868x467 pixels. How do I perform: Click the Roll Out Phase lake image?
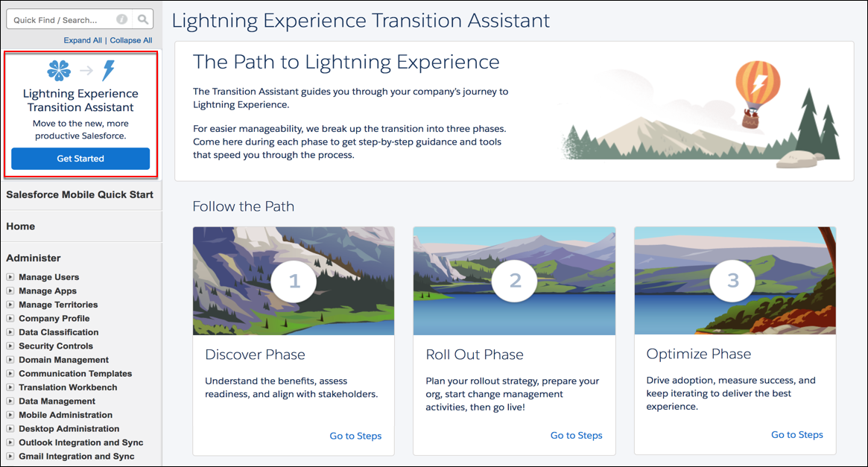(x=514, y=281)
